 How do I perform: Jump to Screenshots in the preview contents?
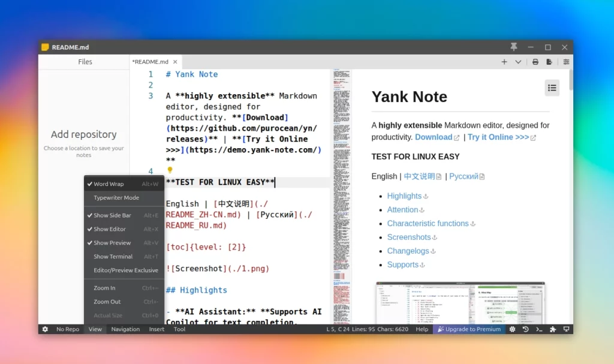click(409, 237)
